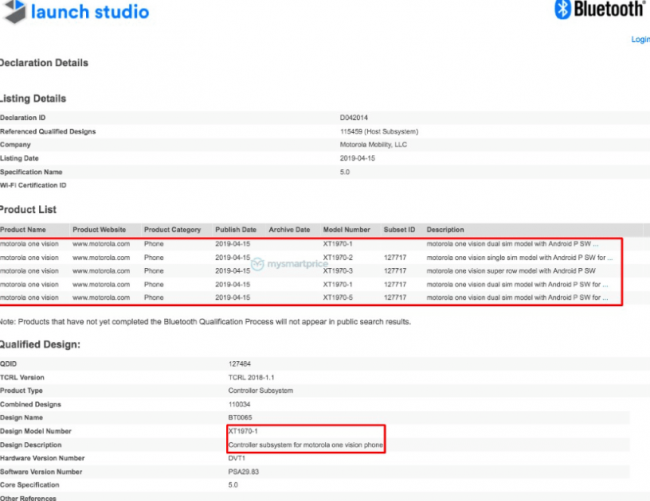
Task: Click the Design Model Number value XT1970-1
Action: [246, 431]
